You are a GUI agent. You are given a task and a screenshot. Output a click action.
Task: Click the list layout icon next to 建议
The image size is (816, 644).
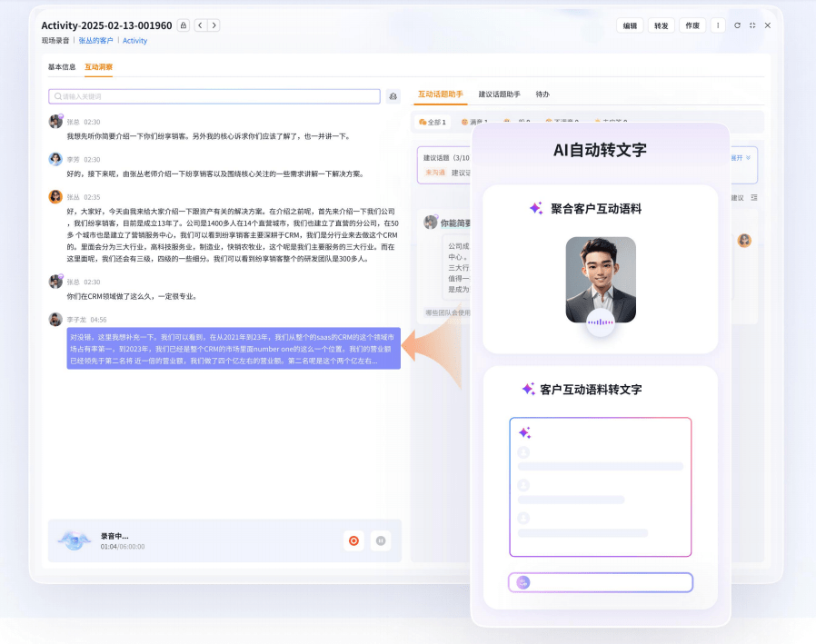754,197
